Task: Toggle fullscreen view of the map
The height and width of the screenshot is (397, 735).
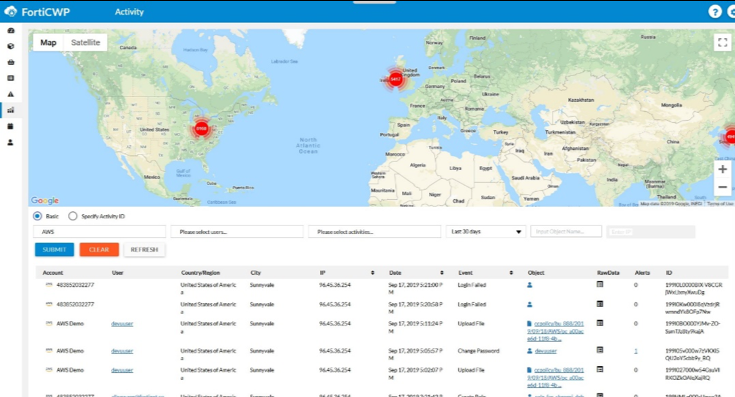Action: (x=722, y=43)
